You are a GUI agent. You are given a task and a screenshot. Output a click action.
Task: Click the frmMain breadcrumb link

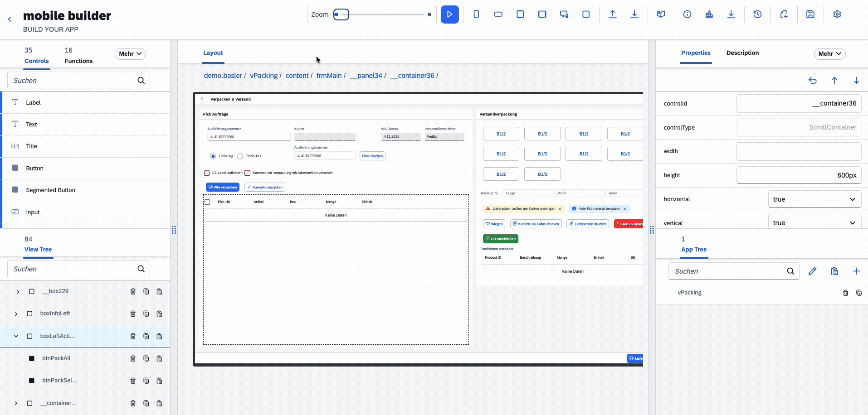pos(329,76)
